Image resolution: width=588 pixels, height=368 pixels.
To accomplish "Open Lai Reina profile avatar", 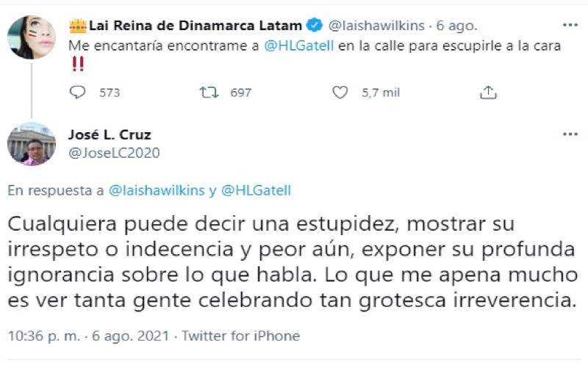I will [32, 37].
